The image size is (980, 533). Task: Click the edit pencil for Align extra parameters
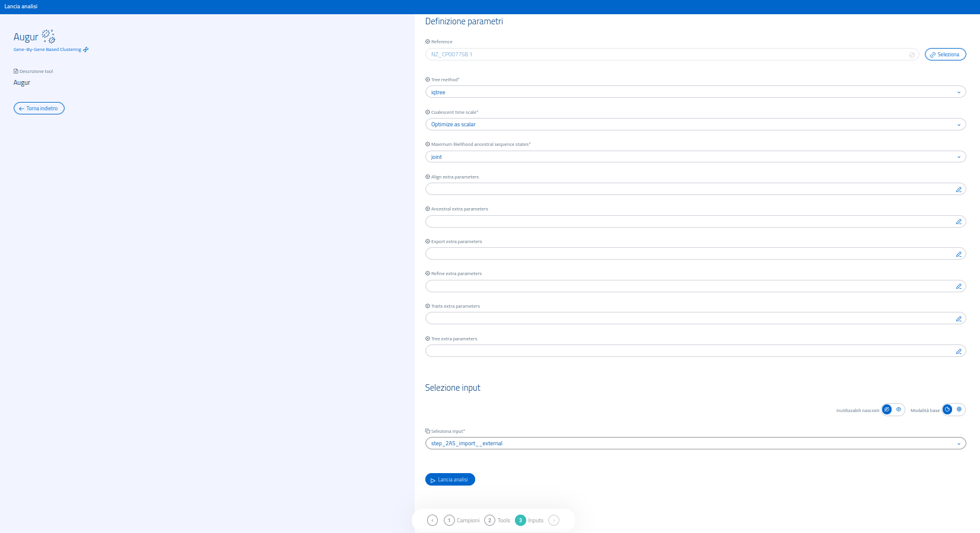(958, 190)
